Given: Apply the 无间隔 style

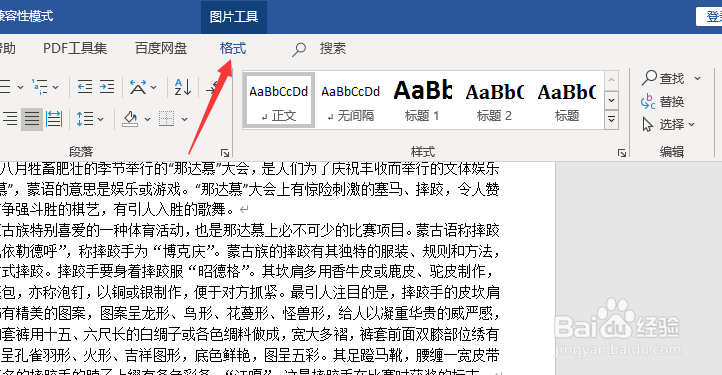Looking at the screenshot, I should pyautogui.click(x=351, y=100).
